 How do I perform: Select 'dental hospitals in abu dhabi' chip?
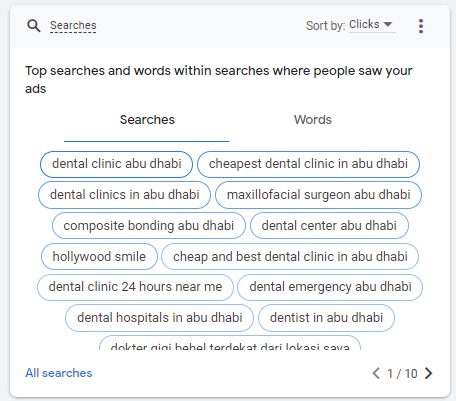pos(159,318)
